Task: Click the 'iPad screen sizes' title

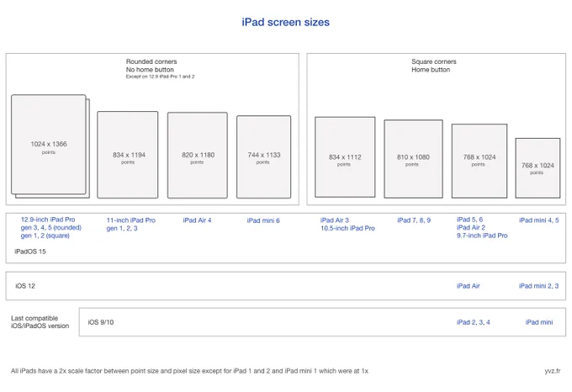Action: pyautogui.click(x=286, y=22)
